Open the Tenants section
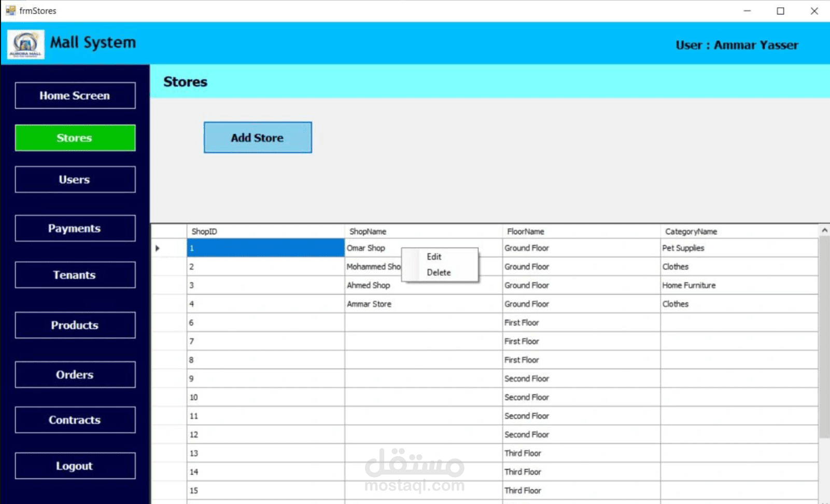This screenshot has width=830, height=504. tap(75, 275)
